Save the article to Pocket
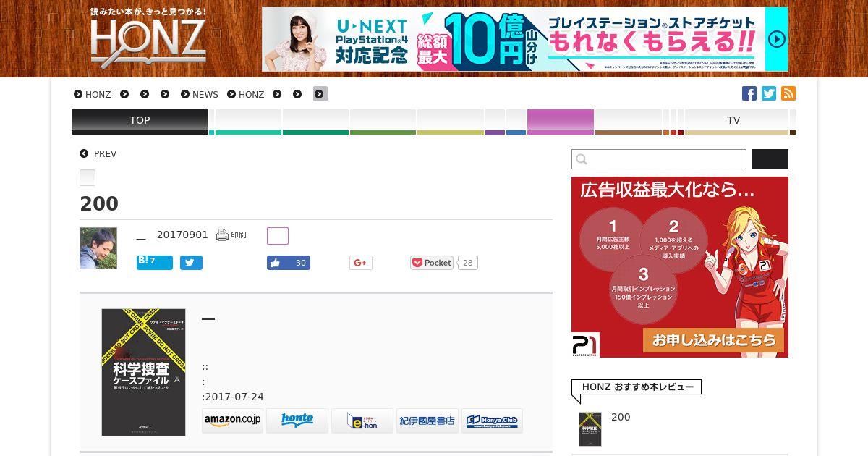The image size is (868, 456). 432,263
